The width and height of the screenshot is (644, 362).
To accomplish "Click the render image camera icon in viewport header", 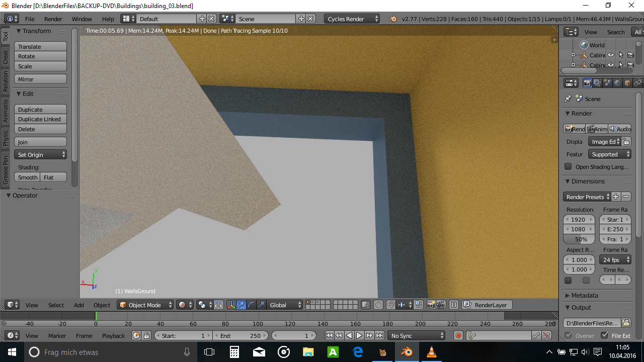I will click(x=431, y=305).
